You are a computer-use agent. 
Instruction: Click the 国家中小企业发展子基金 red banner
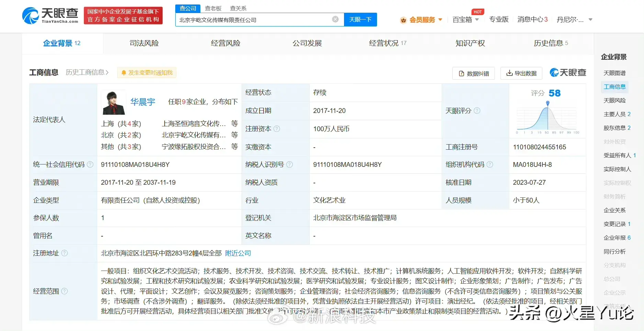(x=123, y=16)
